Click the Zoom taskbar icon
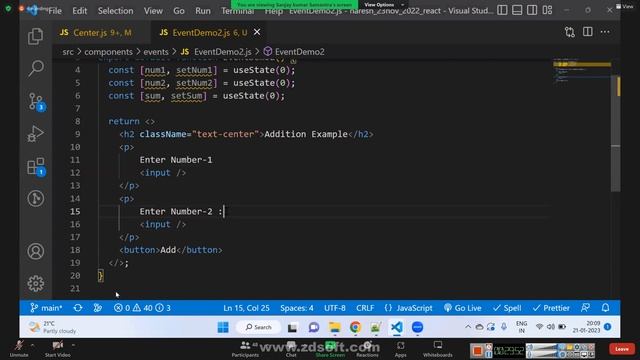 pyautogui.click(x=417, y=327)
